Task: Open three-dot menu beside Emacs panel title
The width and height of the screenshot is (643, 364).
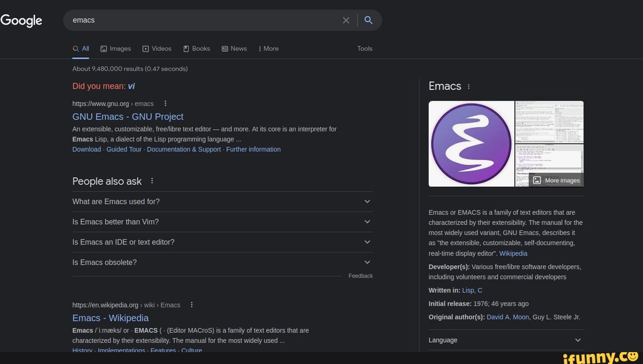Action: point(469,86)
